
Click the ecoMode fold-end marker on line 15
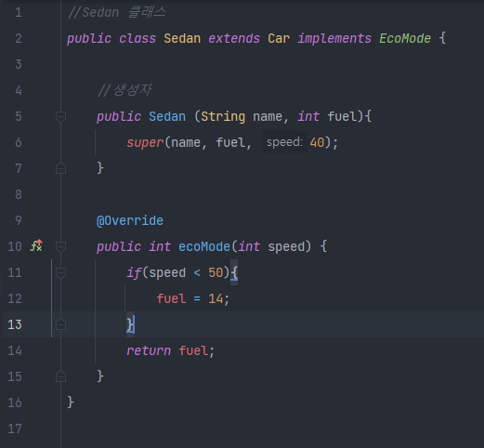click(x=60, y=376)
